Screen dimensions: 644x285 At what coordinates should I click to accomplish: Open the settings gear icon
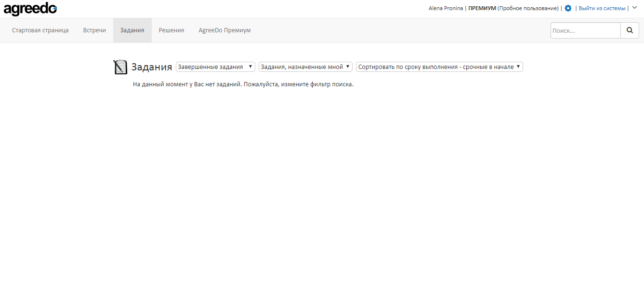(568, 8)
